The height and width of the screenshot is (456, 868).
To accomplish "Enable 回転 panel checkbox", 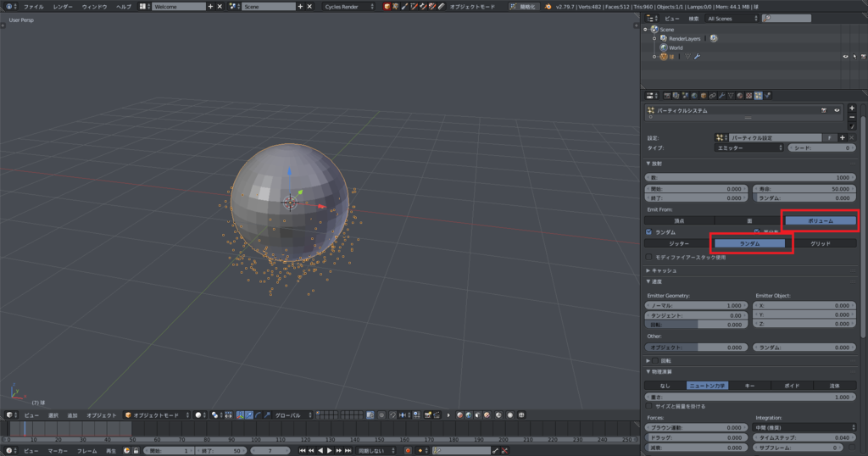I will [655, 361].
